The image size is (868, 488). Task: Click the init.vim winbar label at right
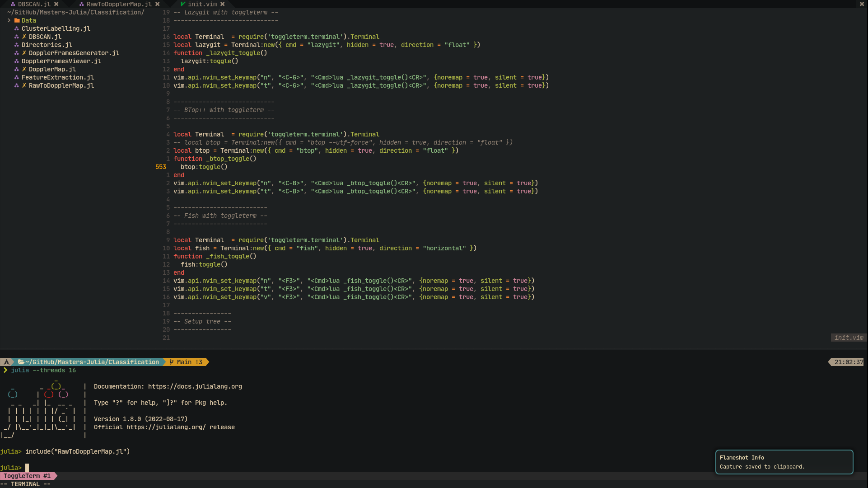click(849, 338)
